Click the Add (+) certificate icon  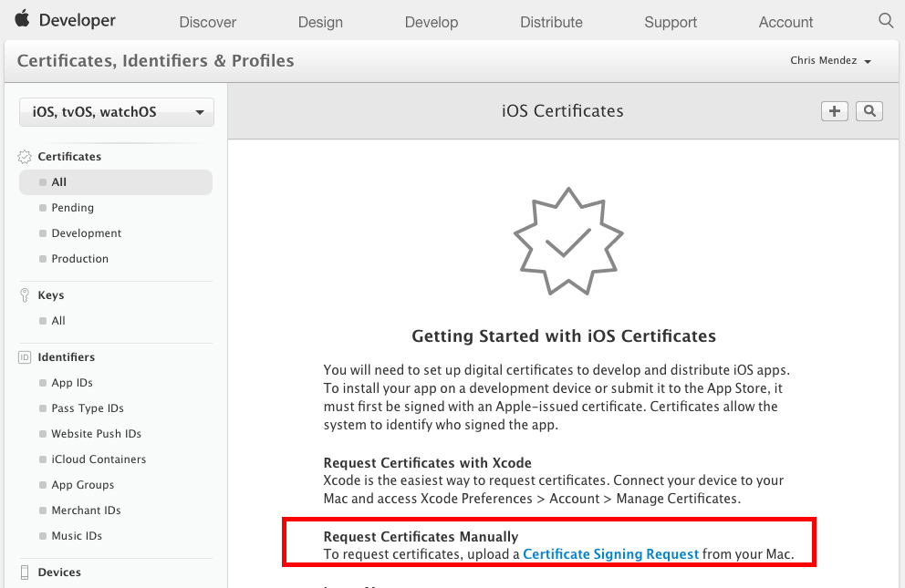(x=834, y=110)
